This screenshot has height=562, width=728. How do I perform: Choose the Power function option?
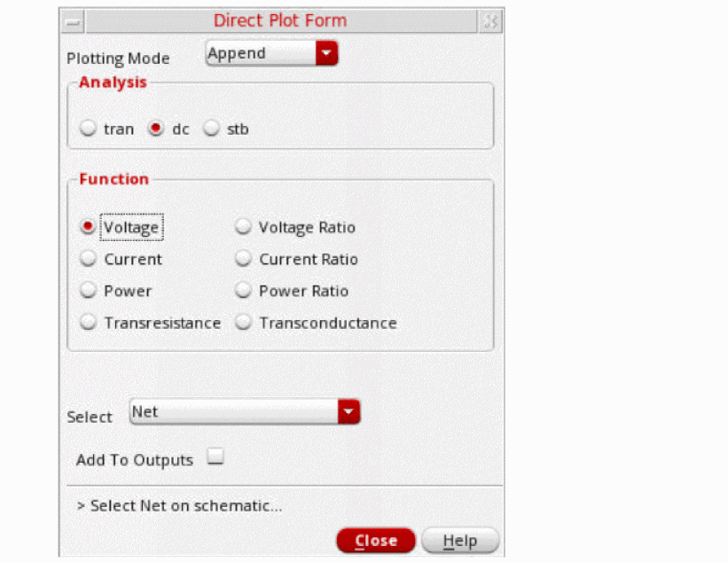88,291
